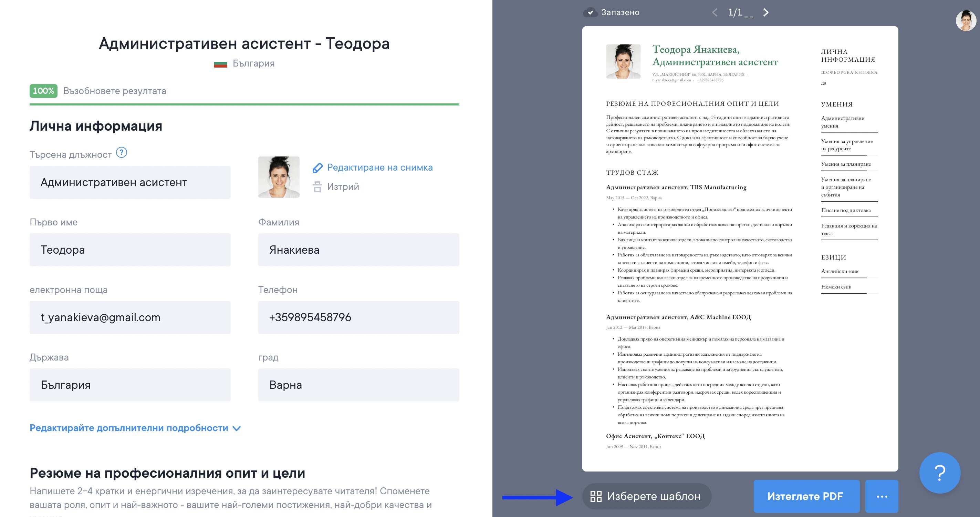Click the trash icon next to Изтрий
The image size is (980, 517).
click(317, 187)
